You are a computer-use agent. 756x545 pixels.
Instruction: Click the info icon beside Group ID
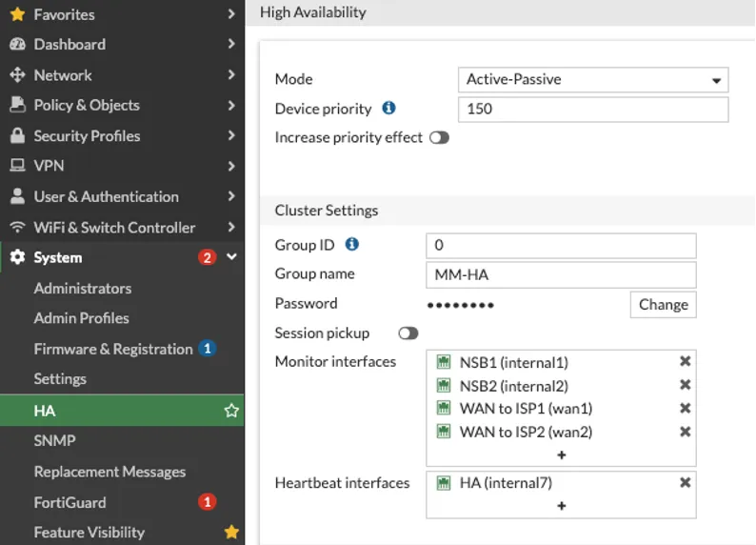click(352, 244)
